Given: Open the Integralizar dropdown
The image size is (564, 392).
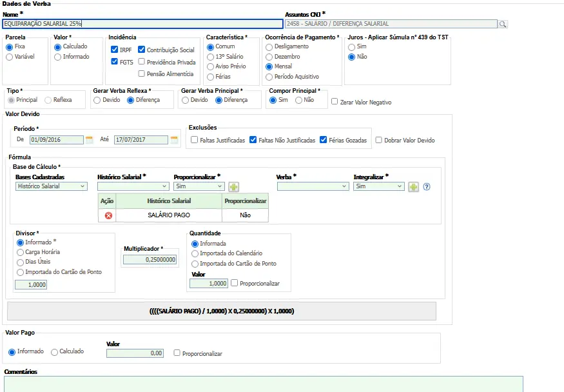Looking at the screenshot, I should (x=378, y=186).
